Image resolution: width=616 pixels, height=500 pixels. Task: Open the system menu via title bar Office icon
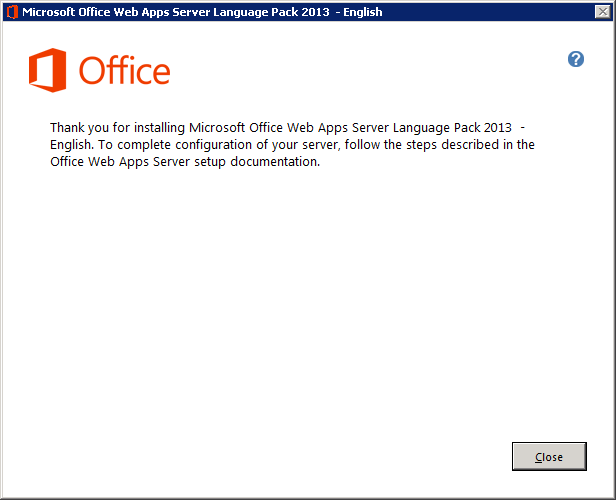tap(11, 12)
